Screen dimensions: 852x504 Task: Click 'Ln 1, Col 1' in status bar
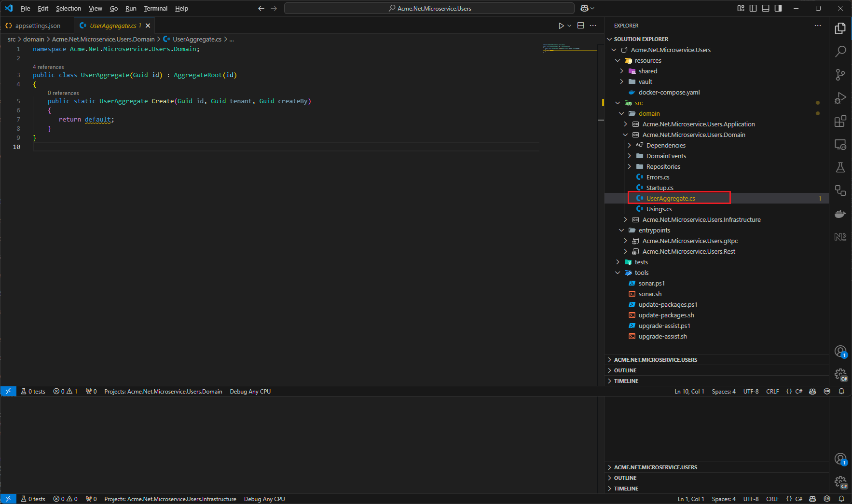tap(690, 499)
